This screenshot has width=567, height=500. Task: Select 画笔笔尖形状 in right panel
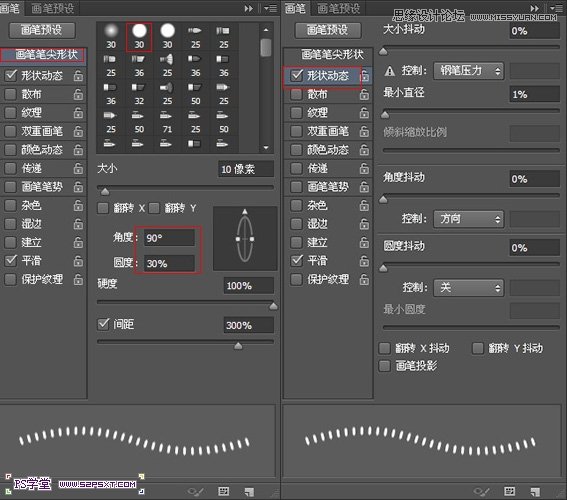pos(332,55)
